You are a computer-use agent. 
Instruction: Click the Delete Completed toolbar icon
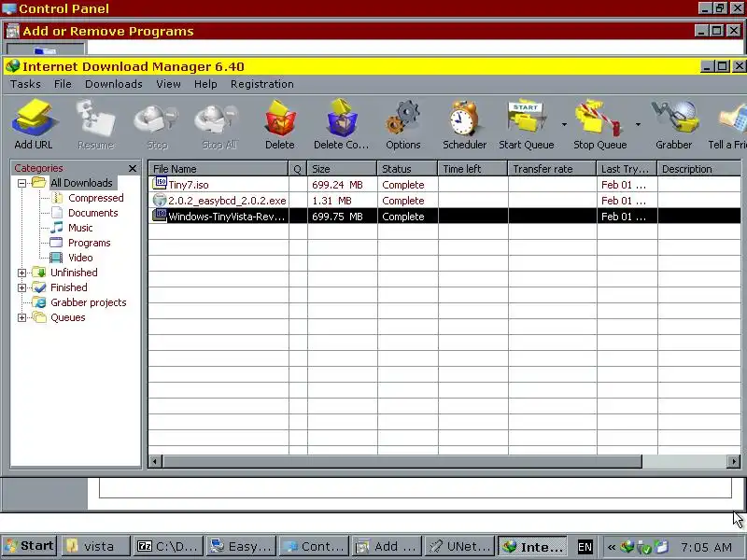(x=341, y=124)
